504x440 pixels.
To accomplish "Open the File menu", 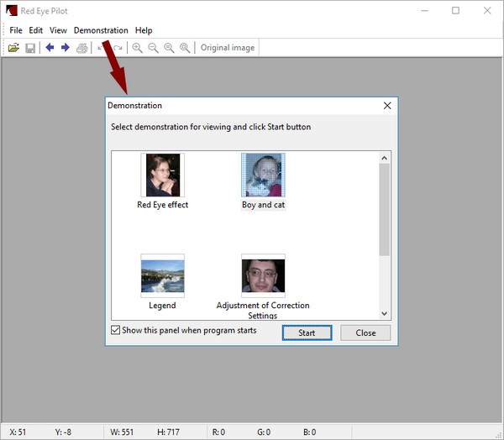I will click(16, 30).
